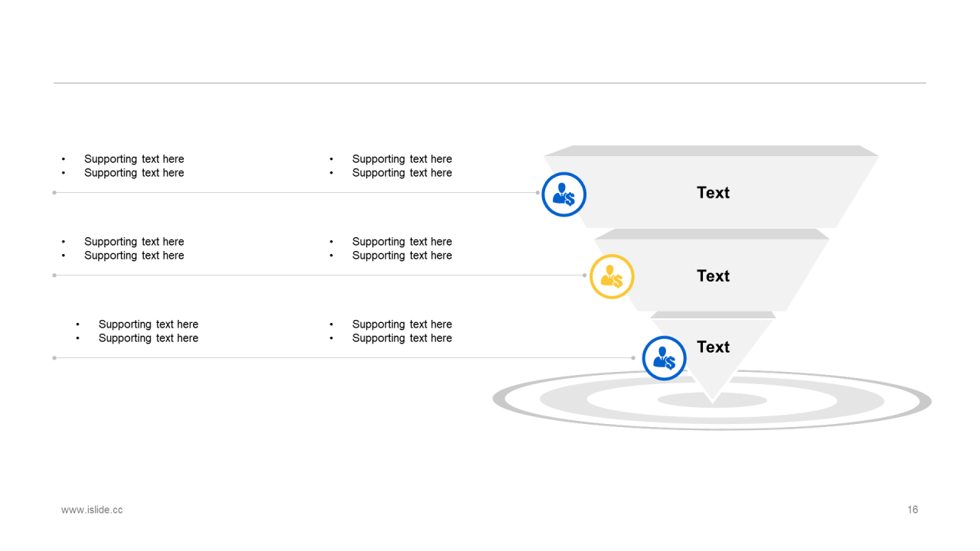The width and height of the screenshot is (980, 551).
Task: Select the top-row supporting text block nearest the funnel
Action: [x=391, y=166]
